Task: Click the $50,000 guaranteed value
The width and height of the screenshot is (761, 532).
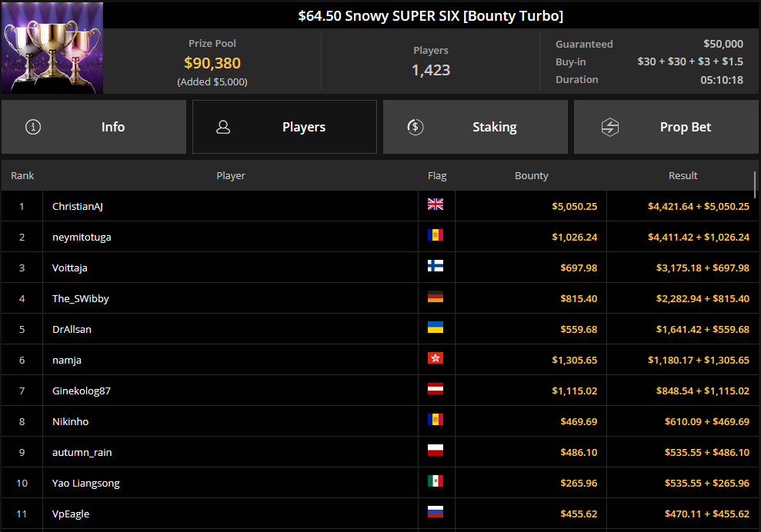Action: tap(723, 44)
